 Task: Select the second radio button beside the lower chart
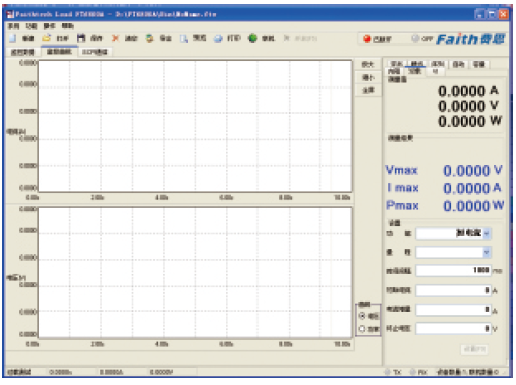362,329
